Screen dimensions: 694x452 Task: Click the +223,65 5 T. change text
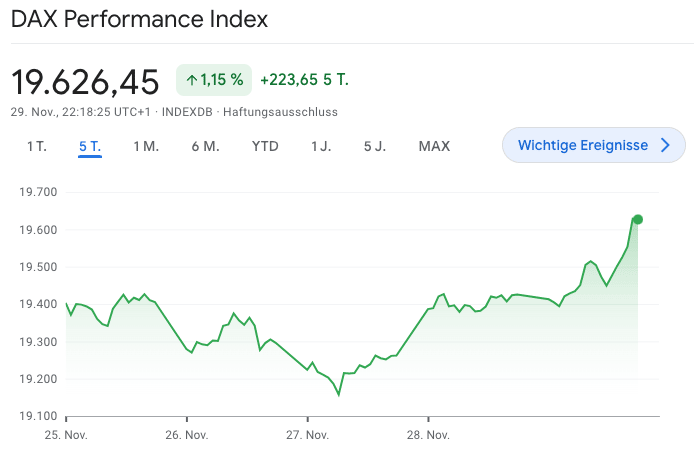click(304, 80)
